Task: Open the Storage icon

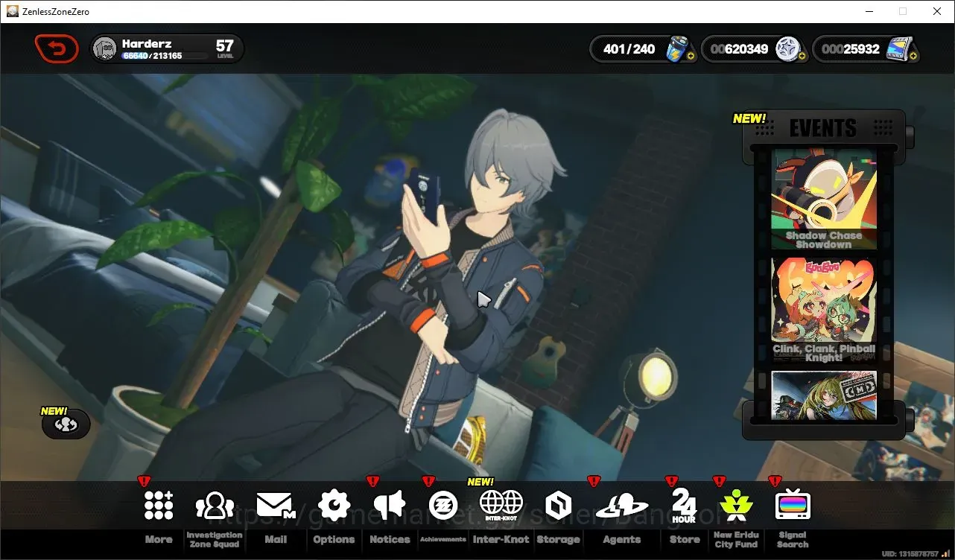Action: (x=558, y=506)
